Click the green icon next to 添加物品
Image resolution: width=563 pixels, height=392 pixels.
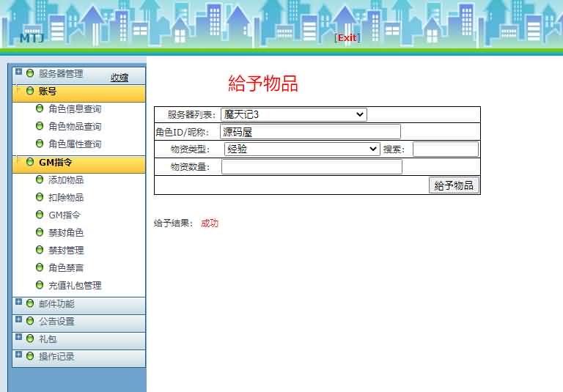pyautogui.click(x=40, y=180)
